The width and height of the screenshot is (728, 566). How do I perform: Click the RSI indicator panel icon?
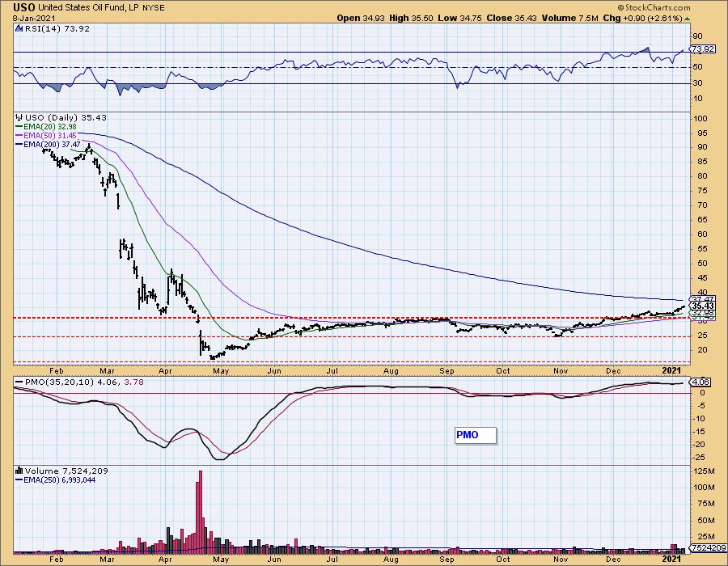[19, 28]
